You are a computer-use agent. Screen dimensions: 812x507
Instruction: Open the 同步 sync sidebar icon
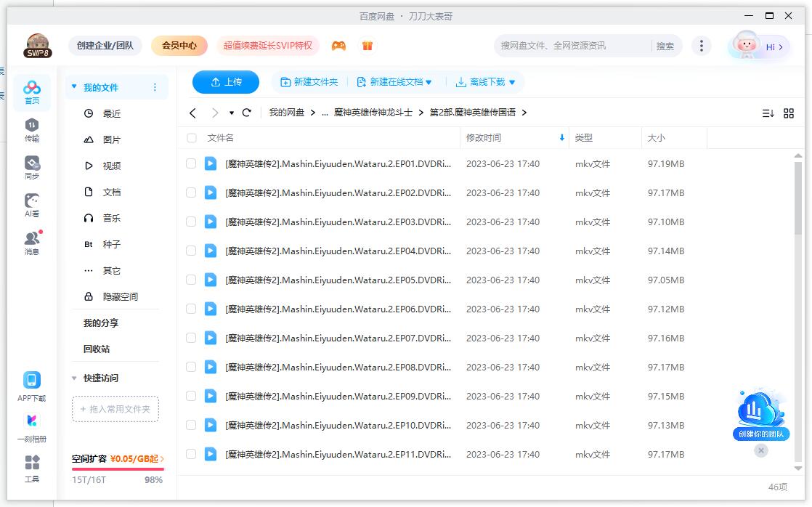pos(31,168)
